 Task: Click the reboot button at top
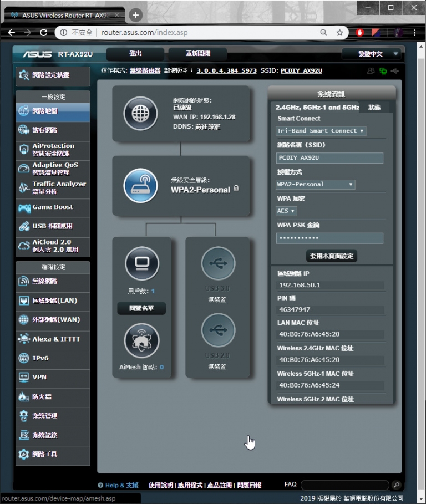(x=197, y=54)
